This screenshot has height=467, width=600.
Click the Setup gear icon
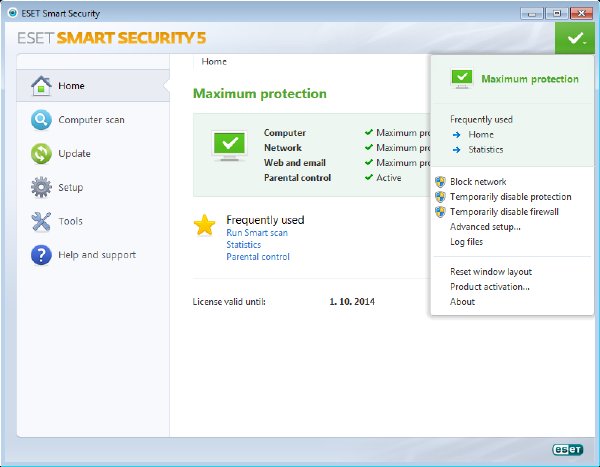41,187
